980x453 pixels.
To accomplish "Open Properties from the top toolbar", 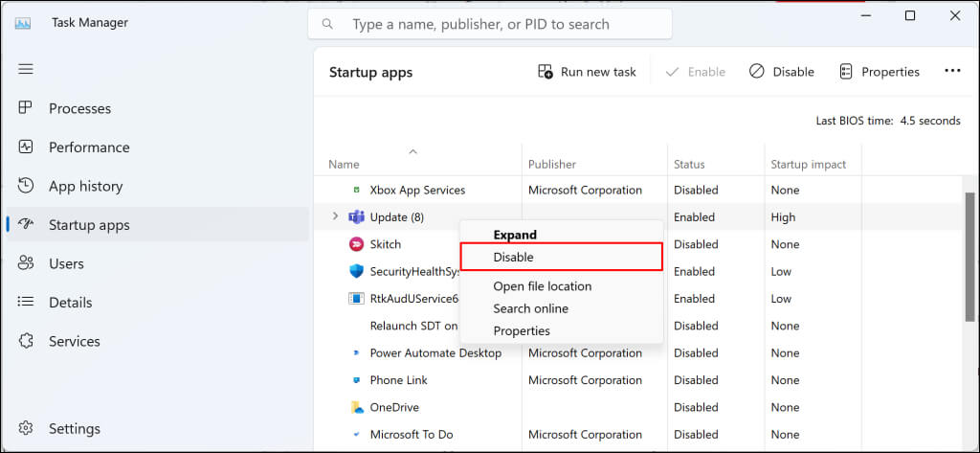I will 879,72.
